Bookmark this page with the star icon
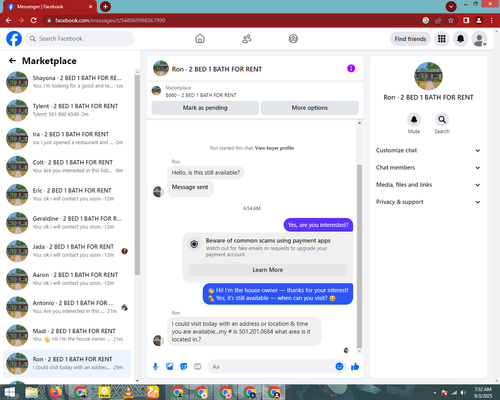This screenshot has width=500, height=400. click(x=451, y=20)
